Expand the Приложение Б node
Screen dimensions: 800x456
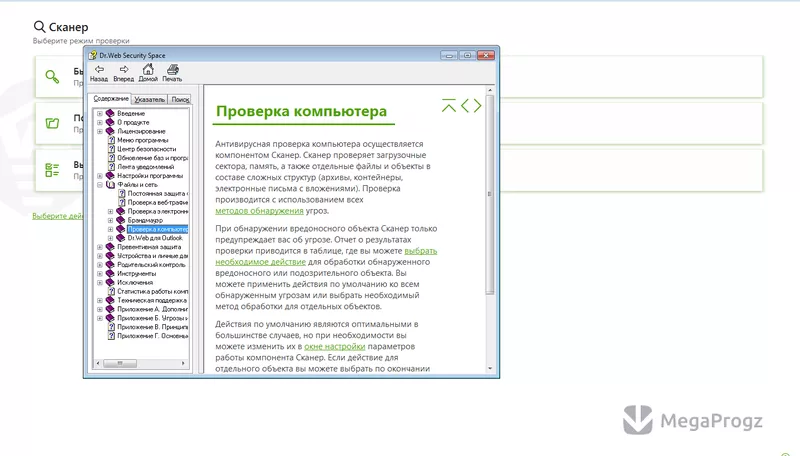100,318
